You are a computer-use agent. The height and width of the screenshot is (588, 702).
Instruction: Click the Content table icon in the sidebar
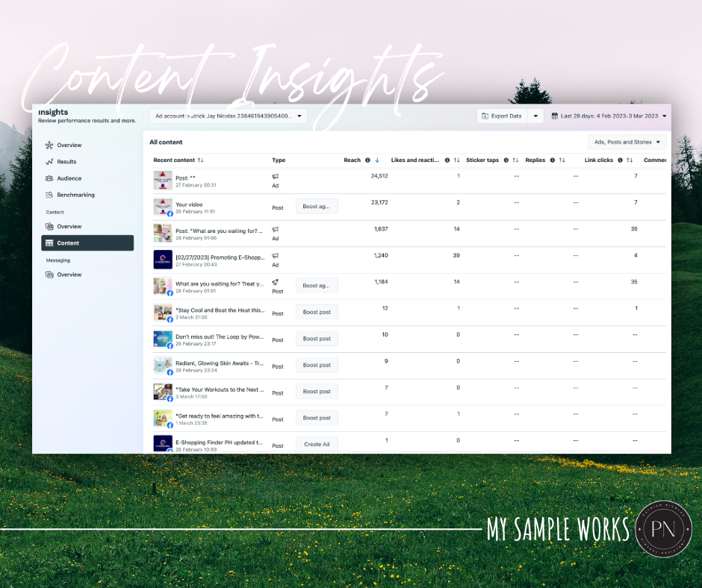pos(49,243)
